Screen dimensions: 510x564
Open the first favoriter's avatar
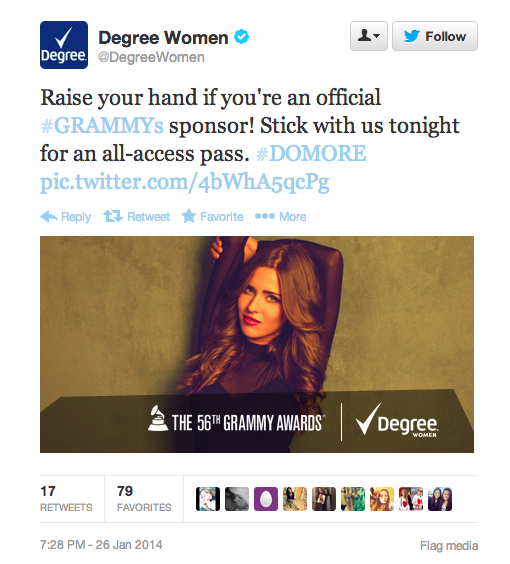[208, 499]
